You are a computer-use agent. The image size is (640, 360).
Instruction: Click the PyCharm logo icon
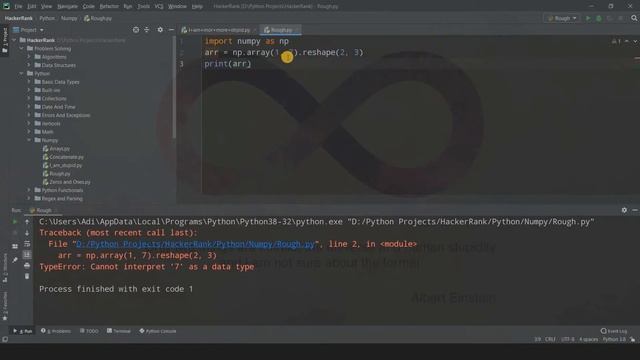[x=6, y=6]
